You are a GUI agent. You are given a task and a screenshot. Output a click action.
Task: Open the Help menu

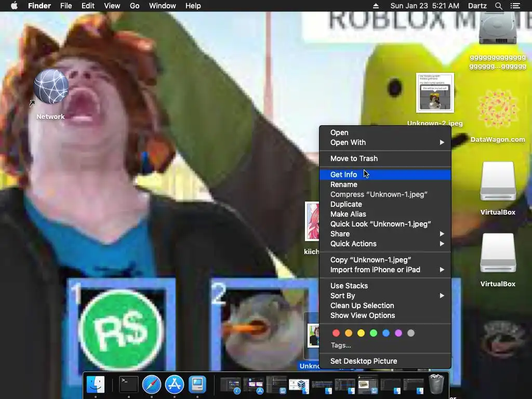(193, 6)
